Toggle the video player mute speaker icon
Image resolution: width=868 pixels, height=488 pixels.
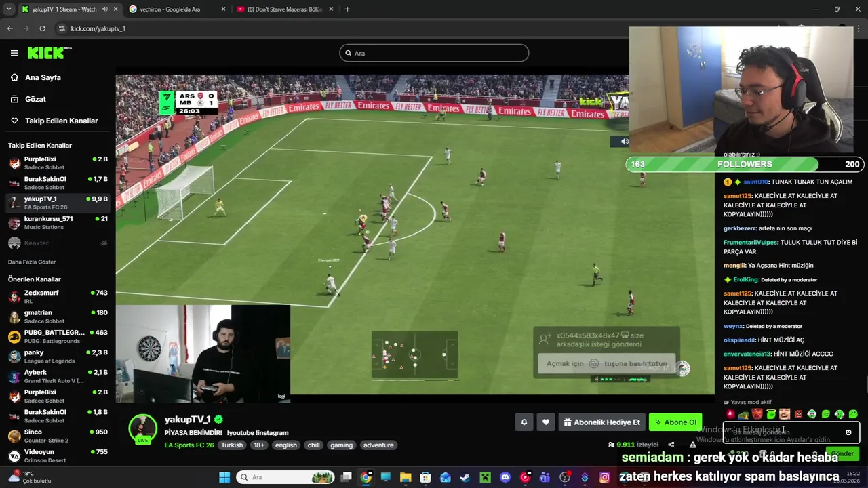click(625, 142)
